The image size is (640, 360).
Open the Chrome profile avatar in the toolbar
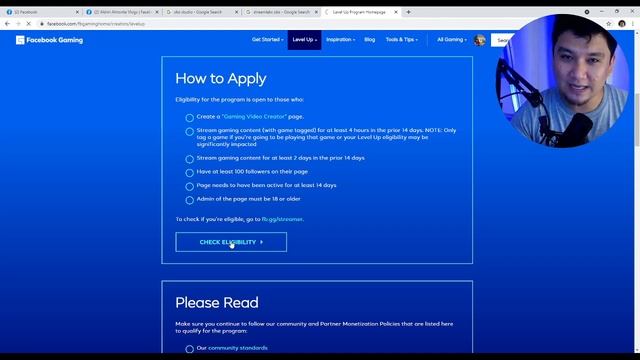[x=622, y=24]
